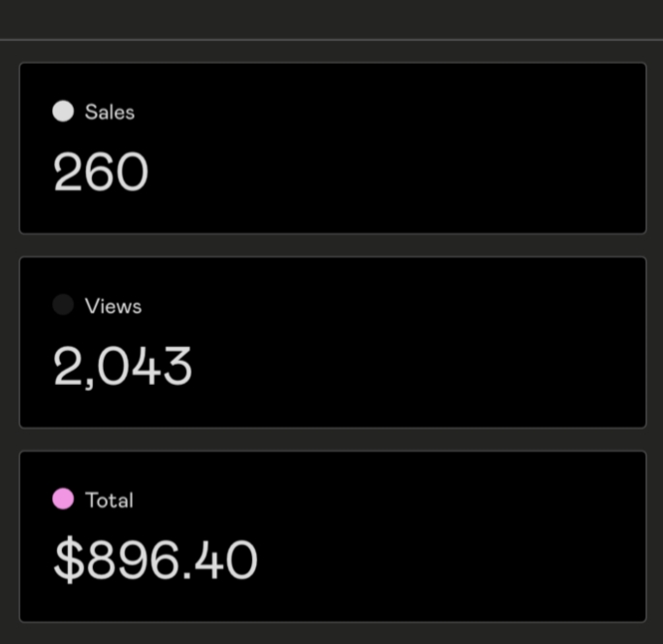The width and height of the screenshot is (663, 644).
Task: Click the 260 sales count
Action: pyautogui.click(x=101, y=172)
